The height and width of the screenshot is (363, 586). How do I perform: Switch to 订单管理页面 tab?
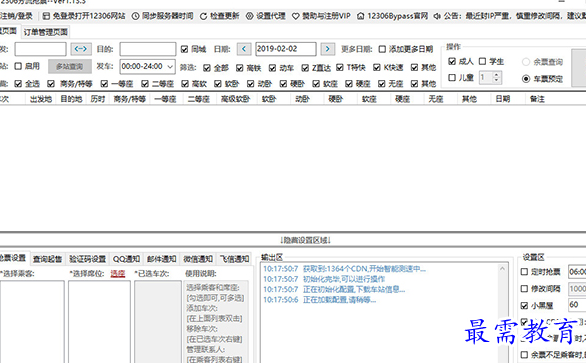46,32
